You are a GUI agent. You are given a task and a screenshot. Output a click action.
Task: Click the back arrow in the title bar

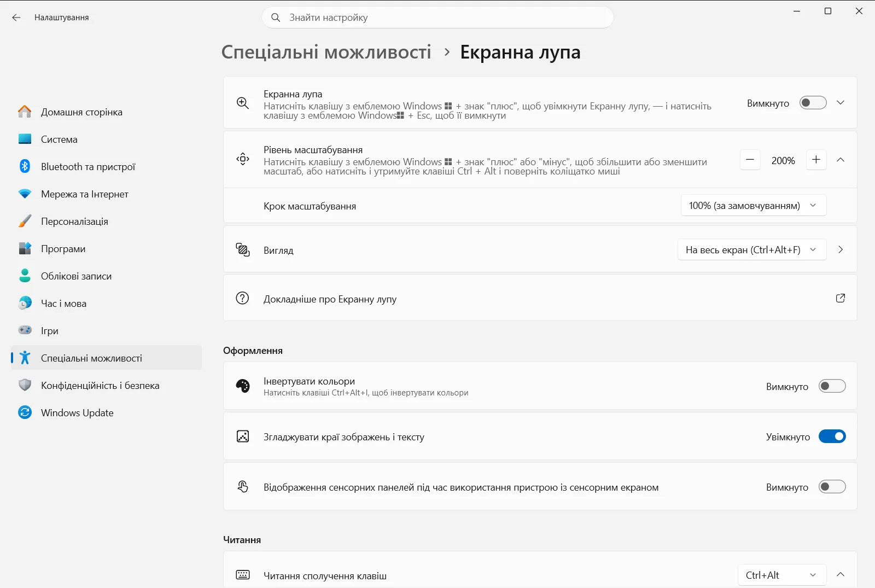pos(16,18)
